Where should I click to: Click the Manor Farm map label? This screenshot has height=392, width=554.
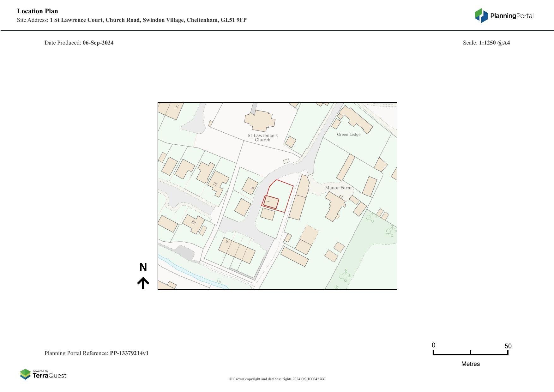[x=338, y=188]
